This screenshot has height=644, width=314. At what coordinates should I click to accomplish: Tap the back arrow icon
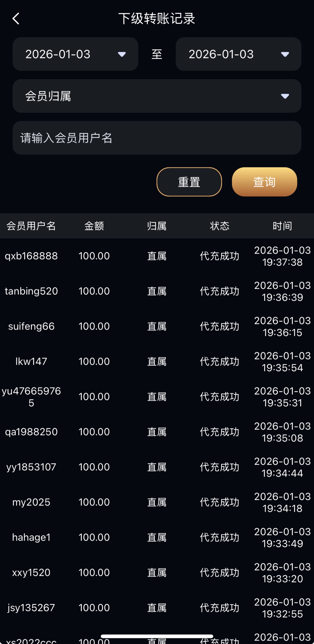tap(16, 19)
